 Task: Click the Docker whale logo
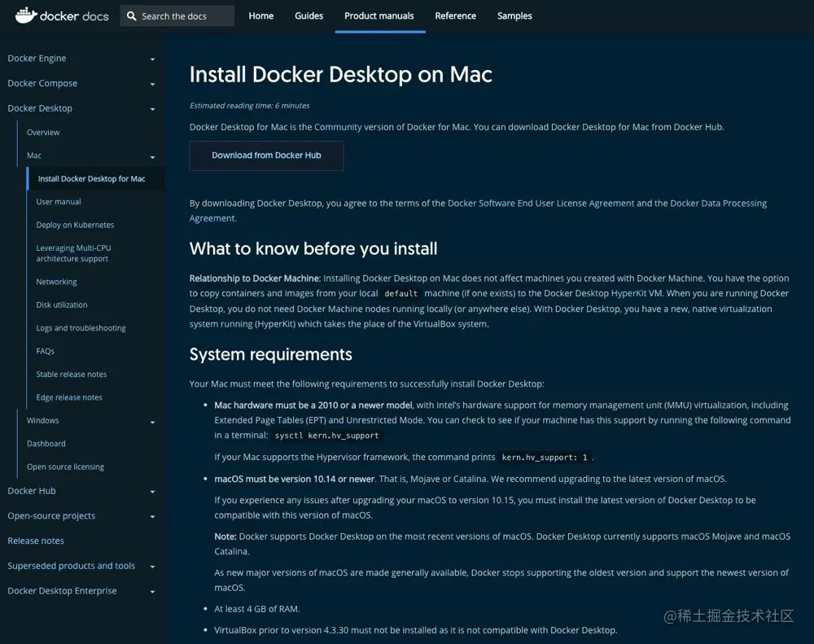tap(24, 15)
